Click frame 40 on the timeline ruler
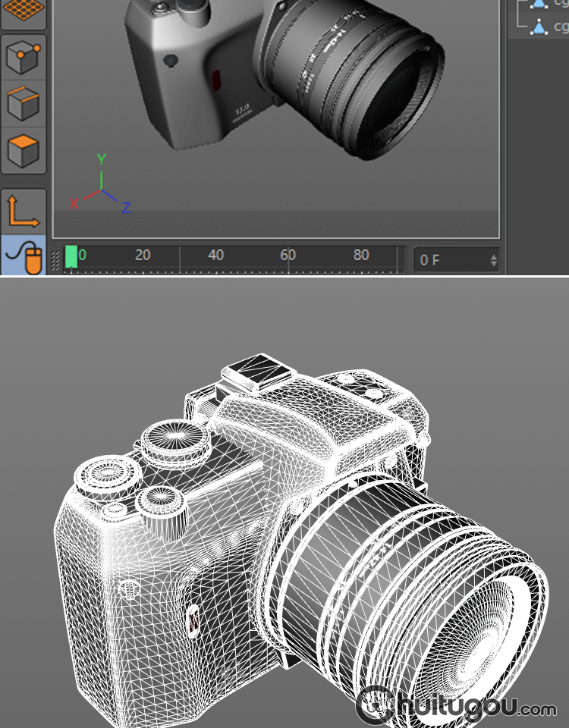The width and height of the screenshot is (569, 728). coord(215,255)
